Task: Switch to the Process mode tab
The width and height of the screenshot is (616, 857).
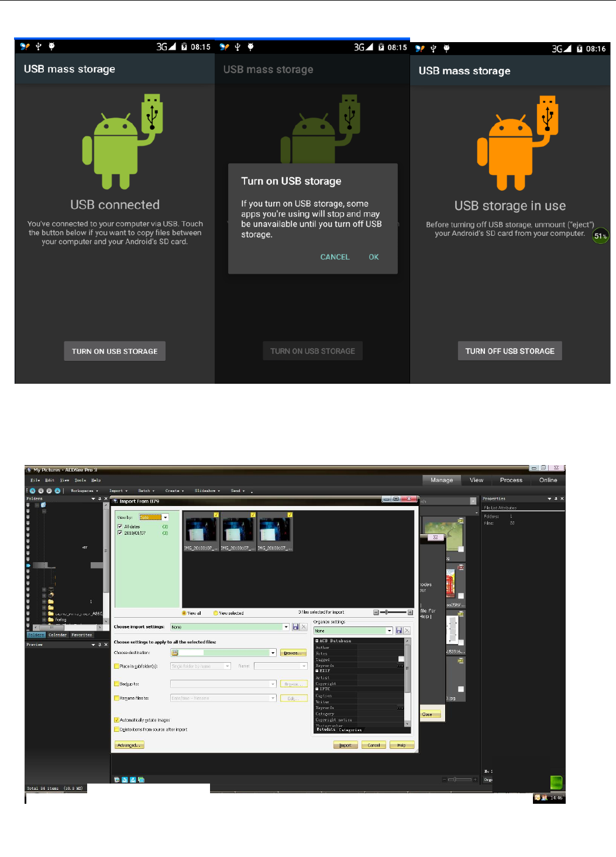Action: pos(511,480)
